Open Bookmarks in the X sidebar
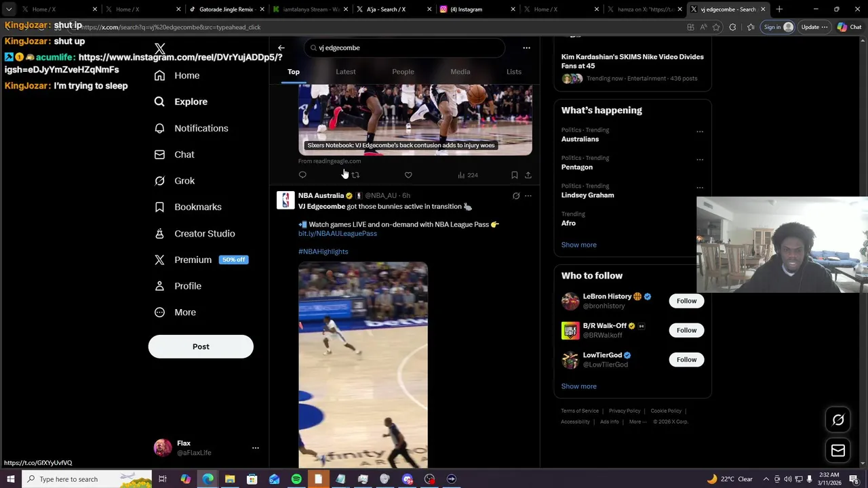868x488 pixels. pyautogui.click(x=188, y=207)
